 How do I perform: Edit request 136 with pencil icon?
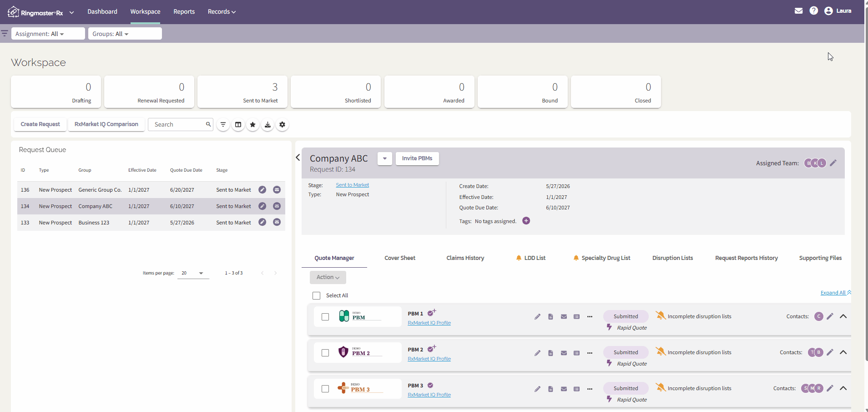click(262, 190)
